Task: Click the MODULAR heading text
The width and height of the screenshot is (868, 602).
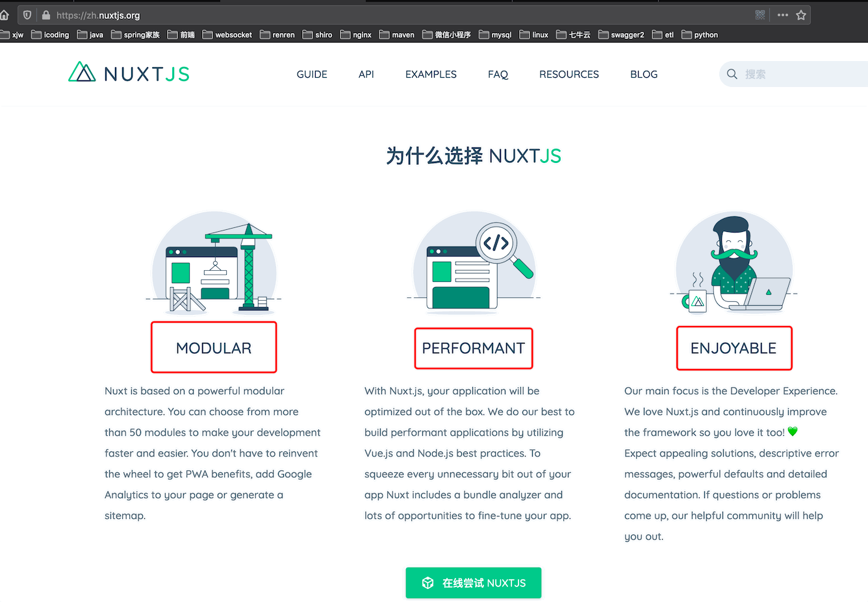Action: click(214, 348)
